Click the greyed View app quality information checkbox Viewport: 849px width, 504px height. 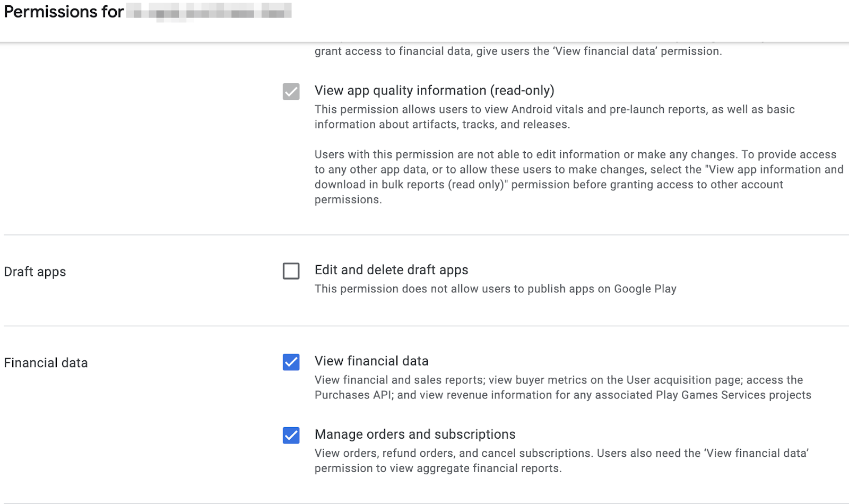coord(291,92)
